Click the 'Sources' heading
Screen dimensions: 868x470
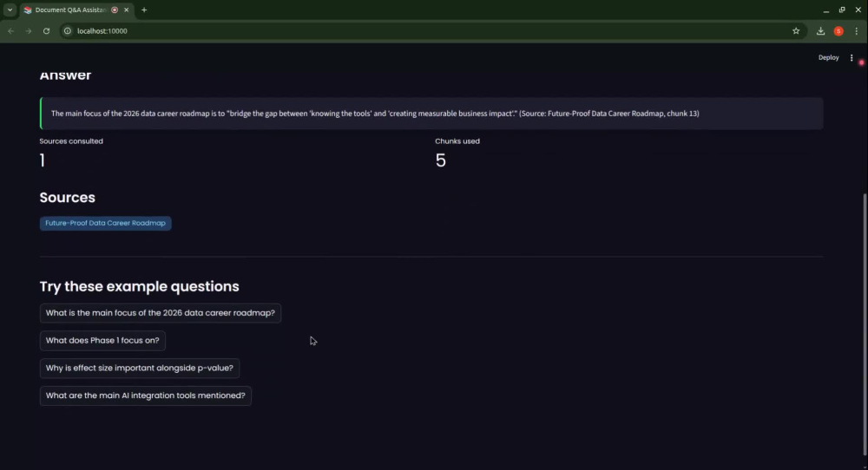click(68, 198)
